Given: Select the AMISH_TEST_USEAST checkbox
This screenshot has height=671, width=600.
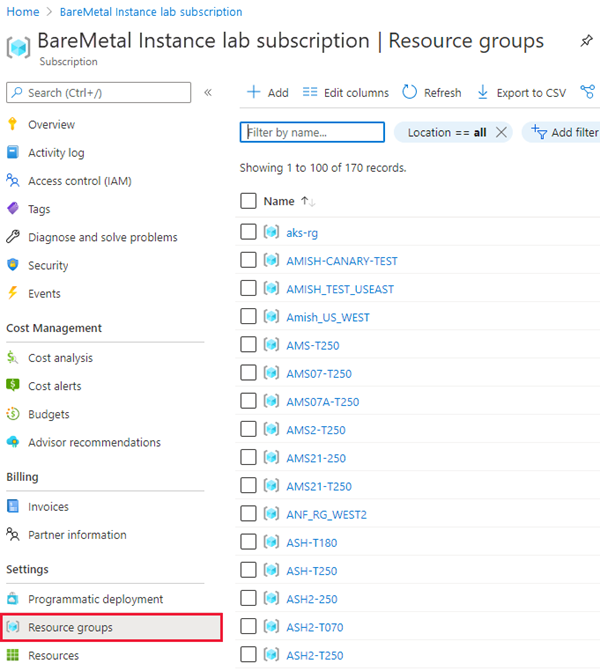Looking at the screenshot, I should pos(248,288).
